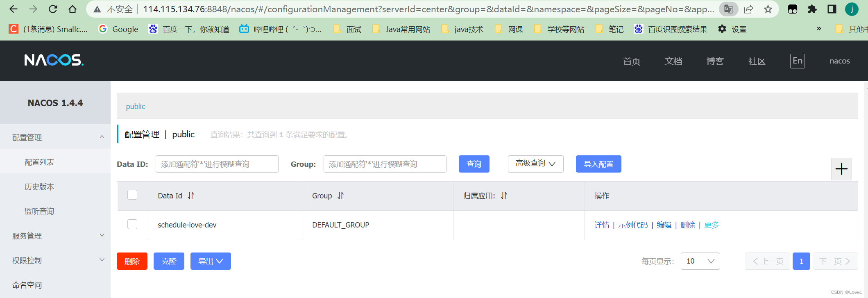Sort by 归属应用 column arrows
The height and width of the screenshot is (298, 868).
(x=504, y=196)
